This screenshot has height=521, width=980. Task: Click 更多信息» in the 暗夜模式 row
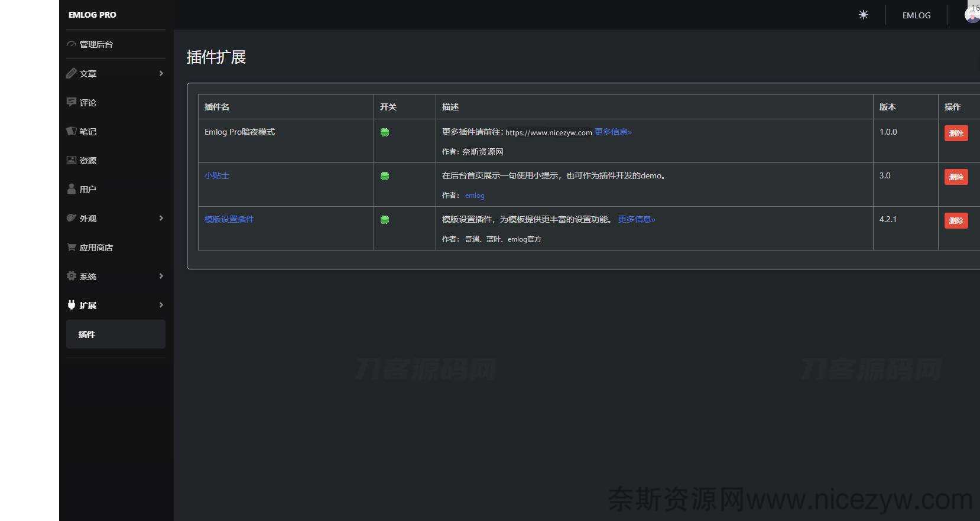[x=613, y=132]
